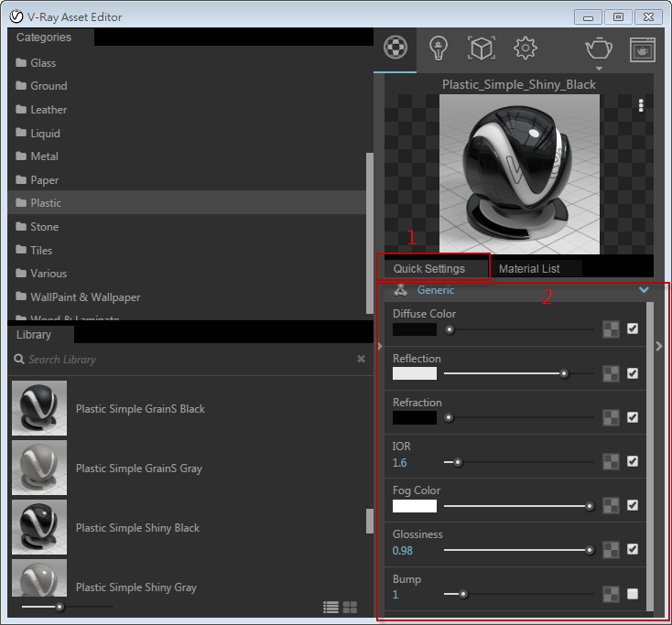This screenshot has width=672, height=625.
Task: Disable the Reflection checkbox
Action: coord(633,373)
